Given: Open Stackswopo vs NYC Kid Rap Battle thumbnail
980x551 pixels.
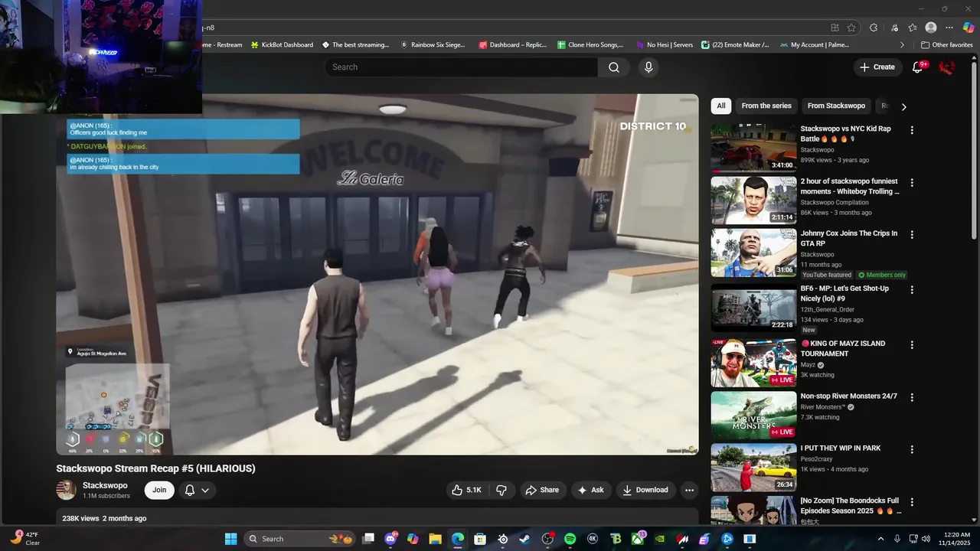Looking at the screenshot, I should click(x=753, y=148).
